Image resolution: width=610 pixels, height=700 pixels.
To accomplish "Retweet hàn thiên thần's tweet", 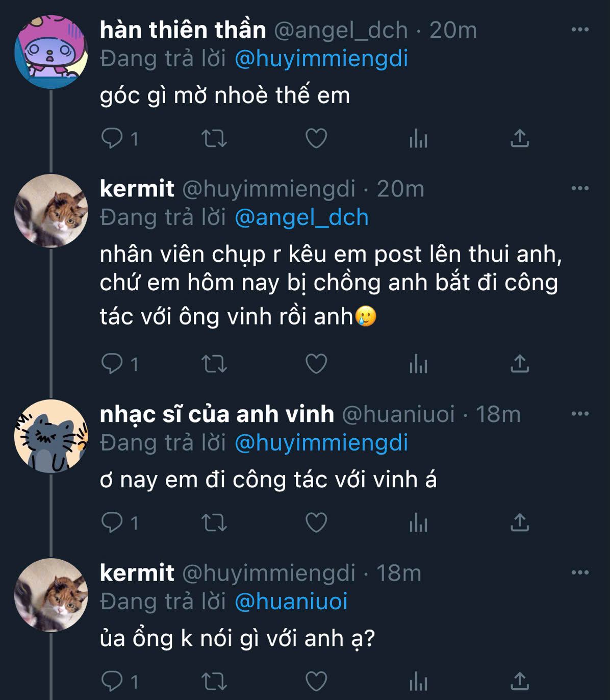I will (x=214, y=138).
